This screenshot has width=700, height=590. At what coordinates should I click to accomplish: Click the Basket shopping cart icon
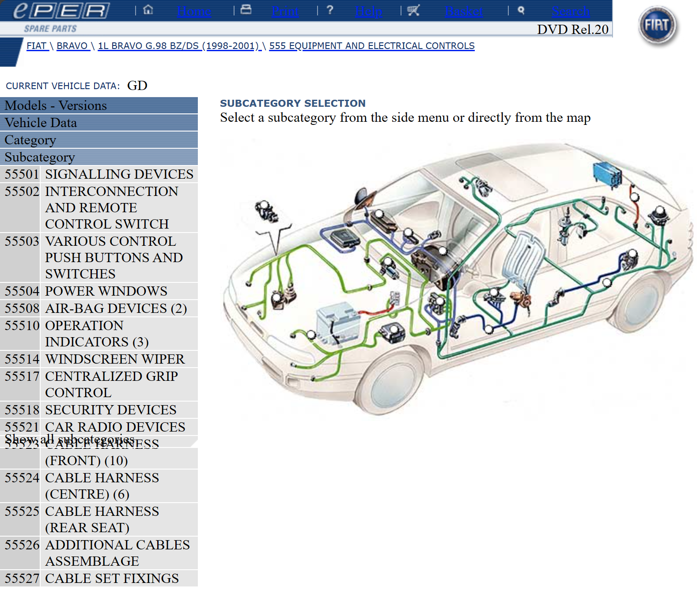[x=413, y=10]
